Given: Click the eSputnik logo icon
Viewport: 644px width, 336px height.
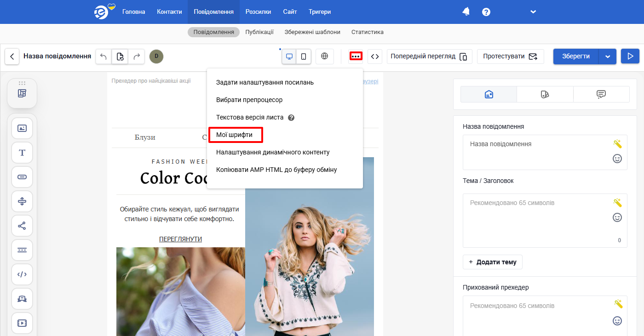Looking at the screenshot, I should pyautogui.click(x=104, y=11).
